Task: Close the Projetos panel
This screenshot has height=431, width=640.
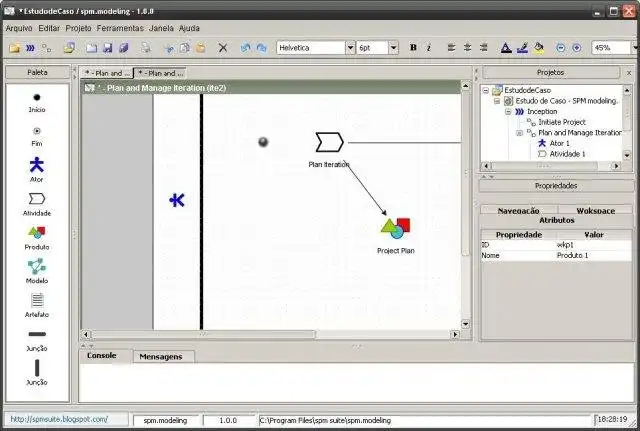Action: [x=629, y=73]
